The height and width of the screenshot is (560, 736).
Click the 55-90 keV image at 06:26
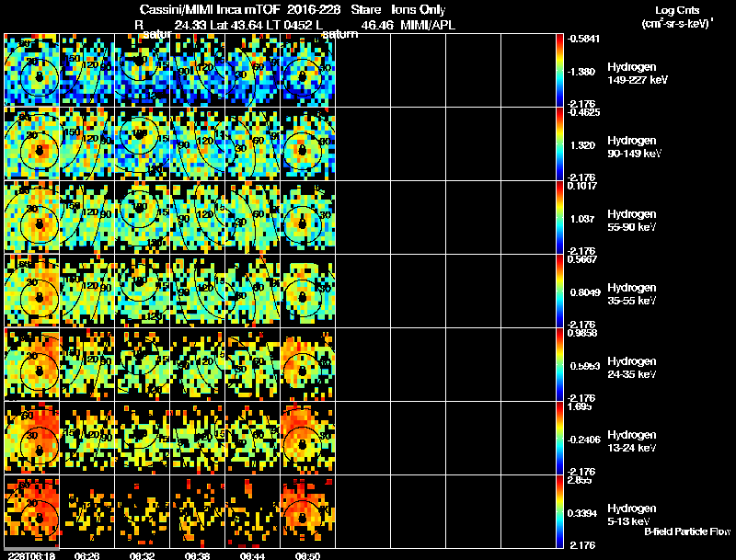tap(87, 218)
